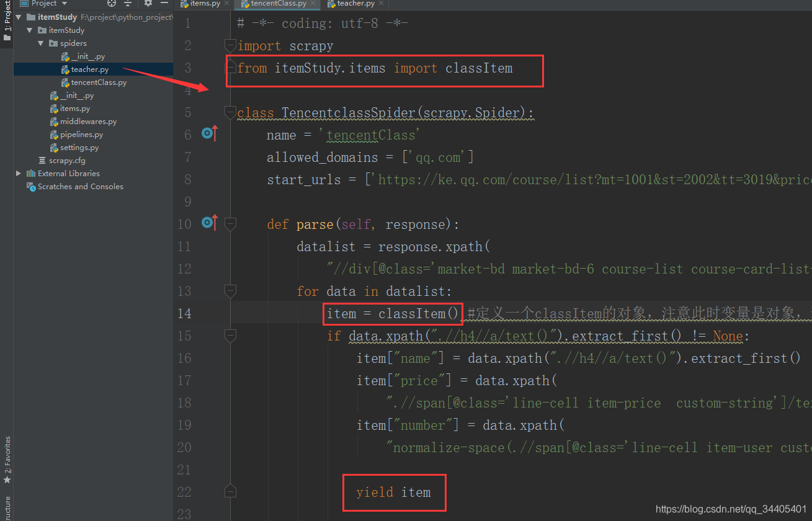This screenshot has height=521, width=812.
Task: Fold the for loop at line 13
Action: coord(230,291)
